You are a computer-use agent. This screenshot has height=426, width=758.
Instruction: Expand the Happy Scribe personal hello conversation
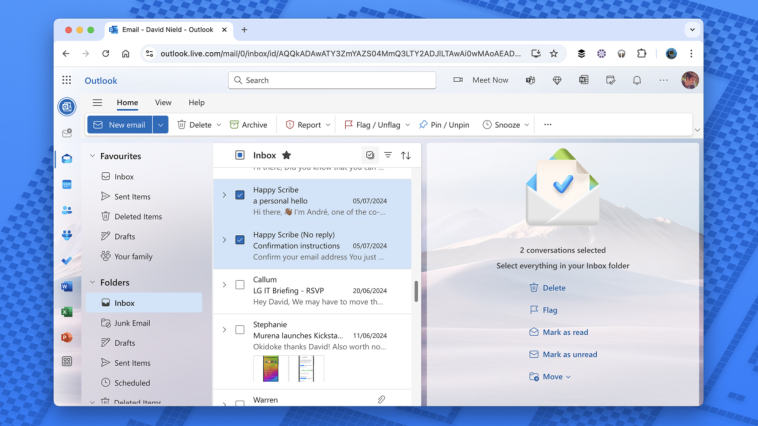tap(224, 195)
